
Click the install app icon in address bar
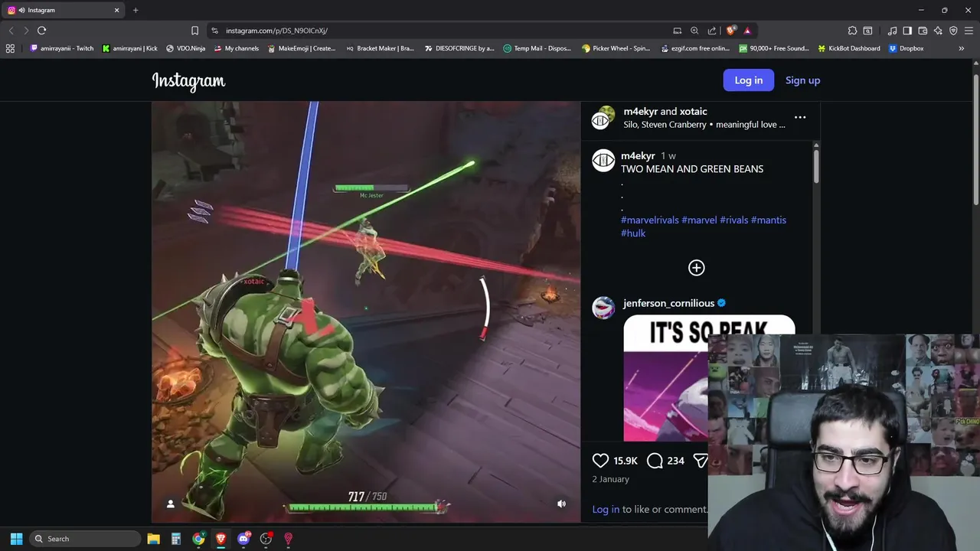tap(677, 31)
